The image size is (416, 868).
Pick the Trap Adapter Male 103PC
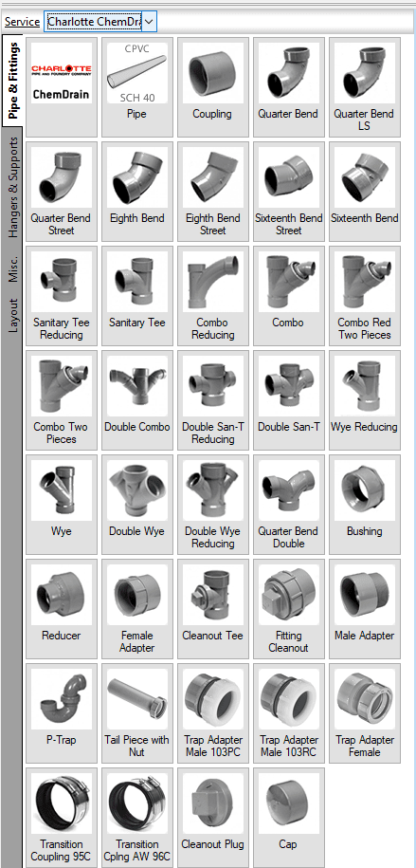212,713
